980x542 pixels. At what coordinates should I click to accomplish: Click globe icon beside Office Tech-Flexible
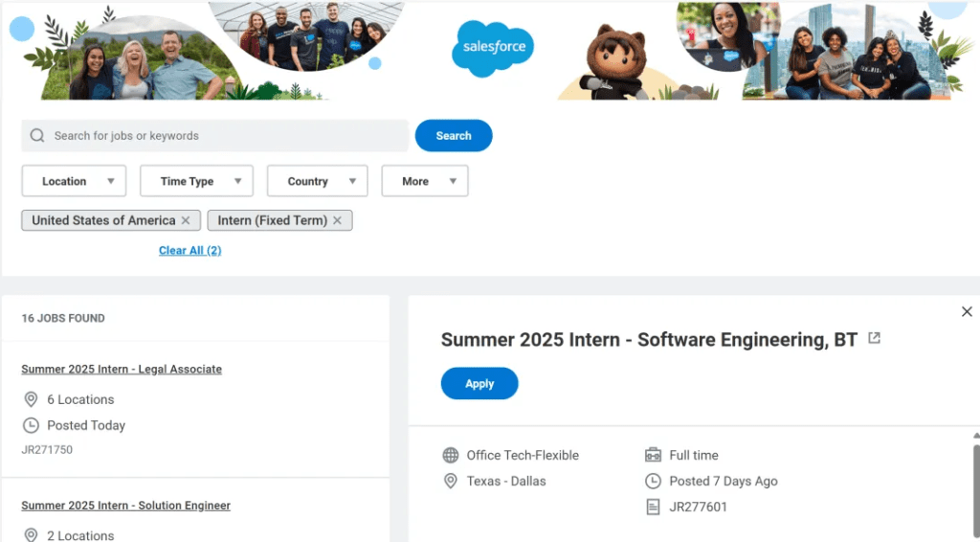click(x=451, y=455)
